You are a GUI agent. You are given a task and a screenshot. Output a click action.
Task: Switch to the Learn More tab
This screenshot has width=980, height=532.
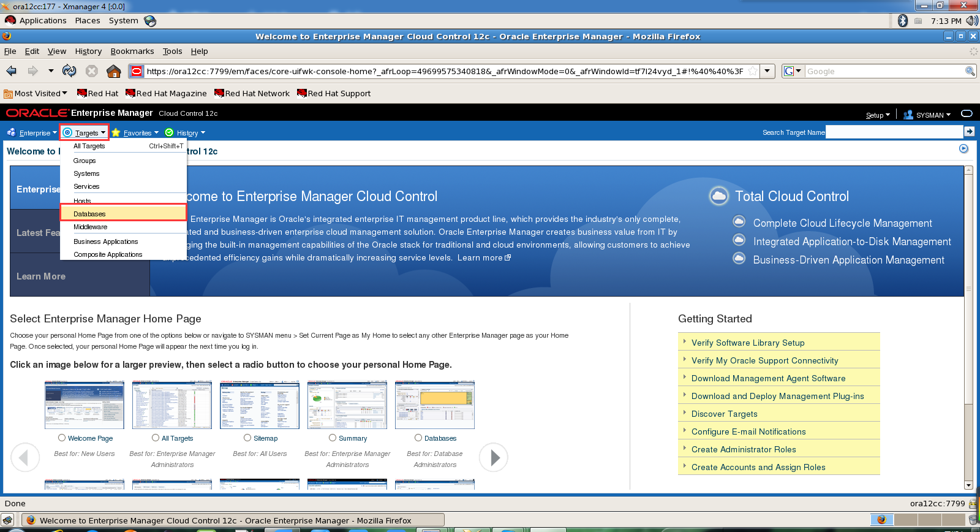click(80, 276)
